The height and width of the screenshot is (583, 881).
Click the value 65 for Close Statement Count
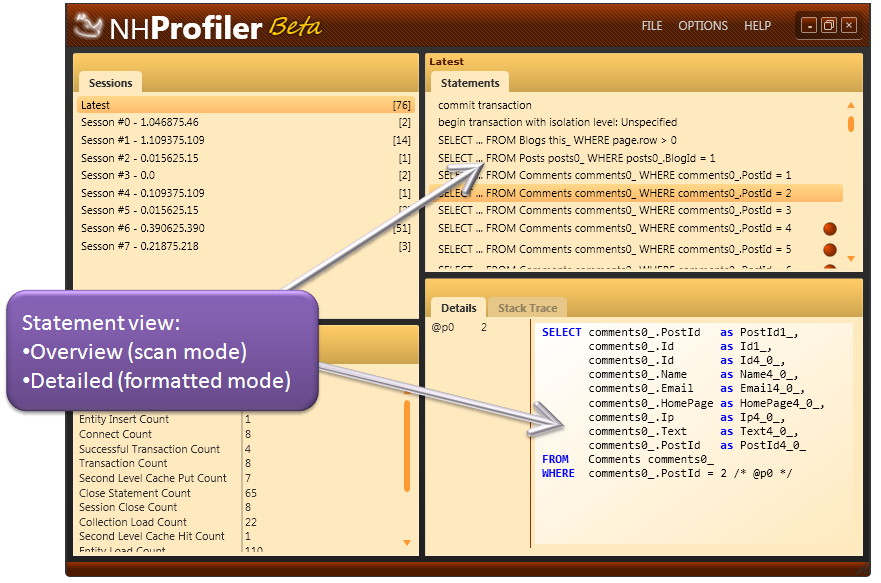pyautogui.click(x=251, y=493)
